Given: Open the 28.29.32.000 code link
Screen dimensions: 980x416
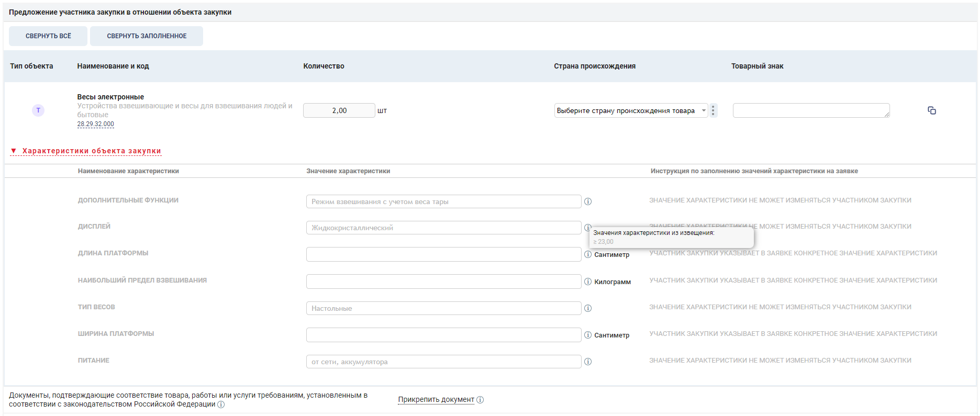Looking at the screenshot, I should pos(95,124).
